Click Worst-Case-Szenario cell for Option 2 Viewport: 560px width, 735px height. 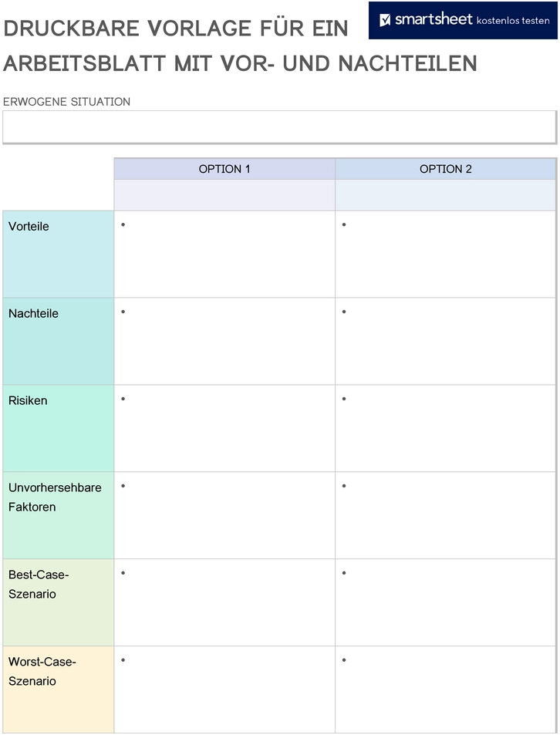click(445, 689)
